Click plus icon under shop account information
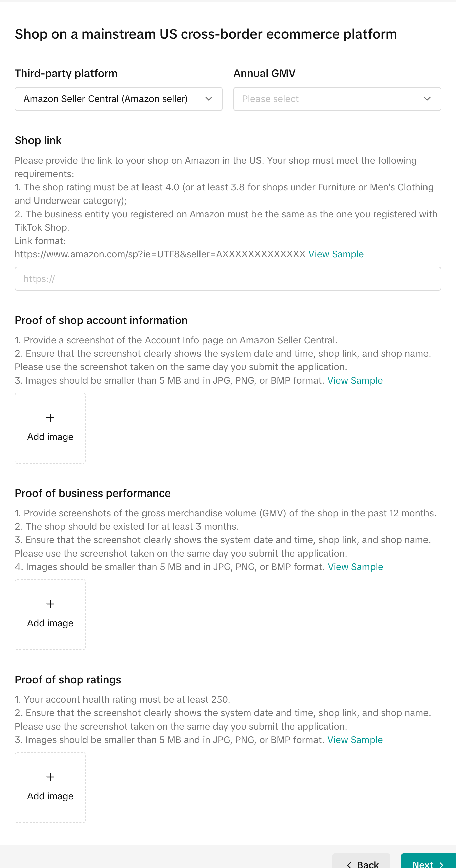The width and height of the screenshot is (456, 868). (x=50, y=418)
